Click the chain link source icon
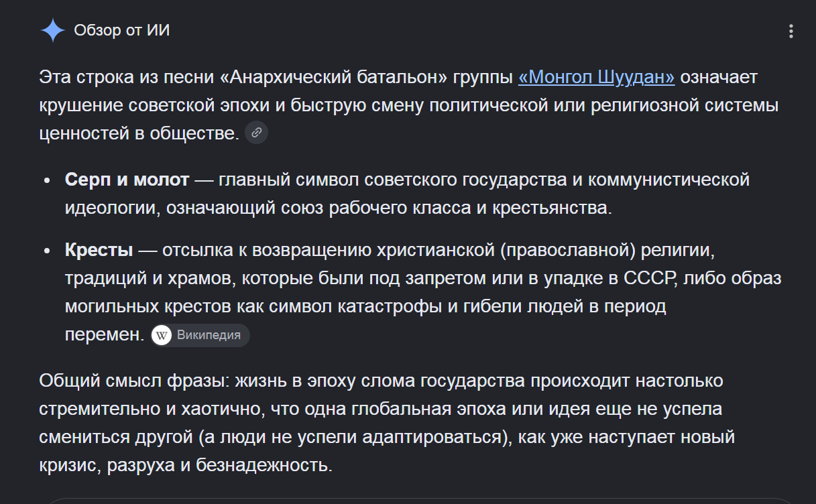The height and width of the screenshot is (504, 816). coord(256,133)
